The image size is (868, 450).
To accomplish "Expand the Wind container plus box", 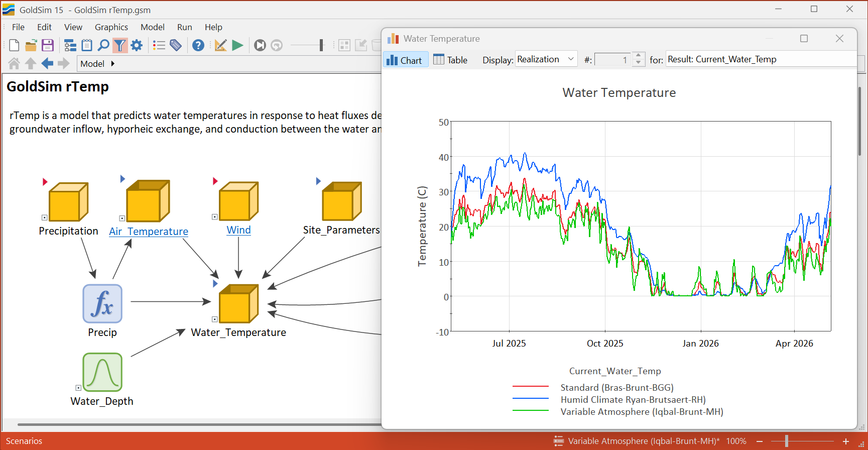I will point(215,217).
